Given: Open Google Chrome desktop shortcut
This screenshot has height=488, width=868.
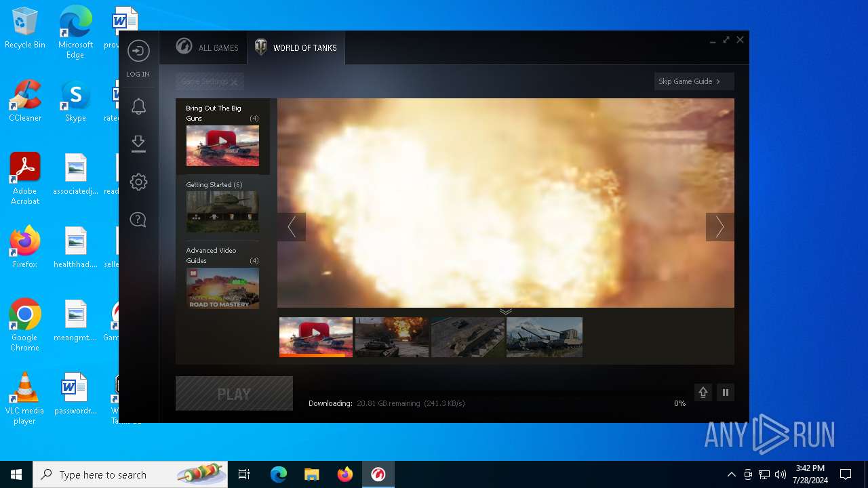Looking at the screenshot, I should (25, 325).
